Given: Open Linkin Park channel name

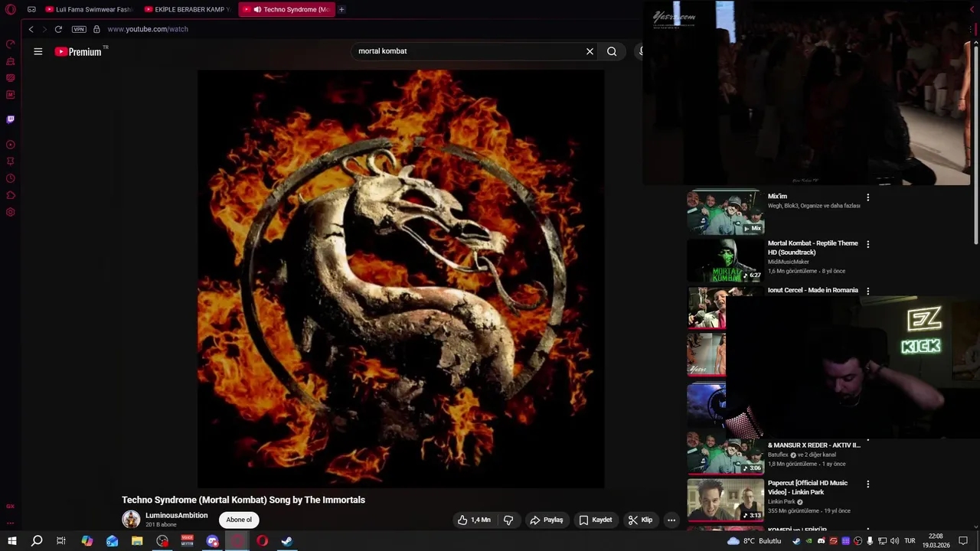Looking at the screenshot, I should tap(782, 502).
